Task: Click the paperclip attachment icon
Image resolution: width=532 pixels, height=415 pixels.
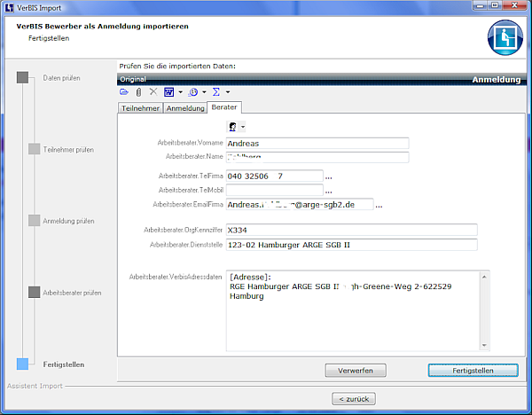Action: 138,91
